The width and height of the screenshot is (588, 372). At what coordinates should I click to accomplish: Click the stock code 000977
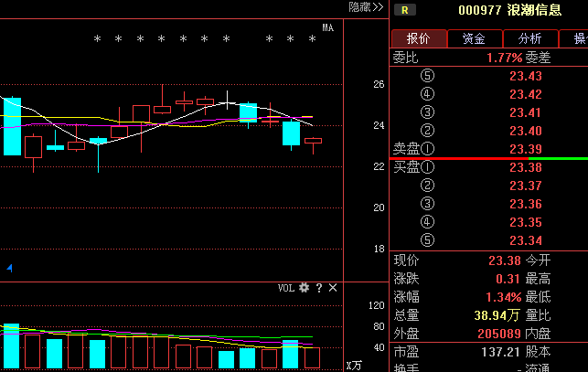(x=479, y=10)
